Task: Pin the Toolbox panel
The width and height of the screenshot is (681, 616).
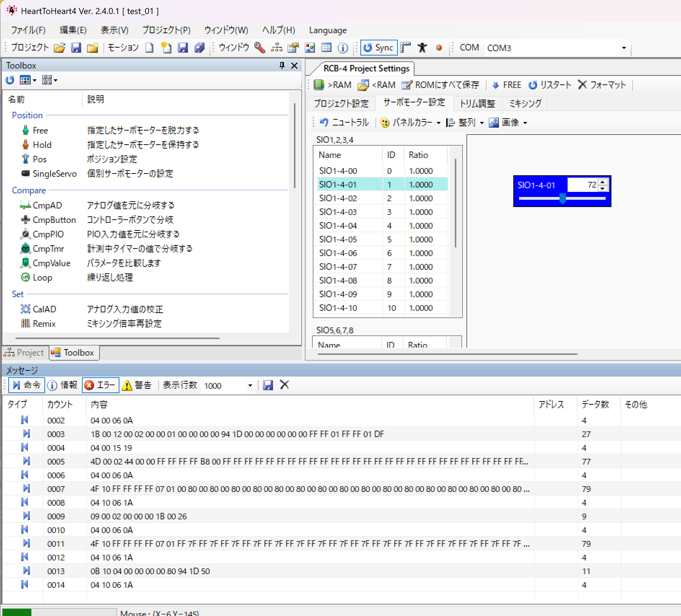Action: pos(282,65)
